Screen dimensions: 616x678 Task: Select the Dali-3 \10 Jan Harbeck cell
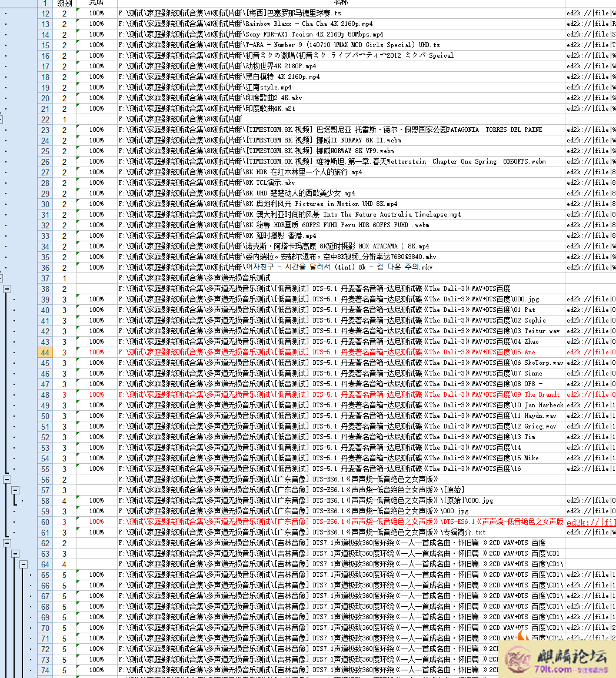[x=341, y=405]
